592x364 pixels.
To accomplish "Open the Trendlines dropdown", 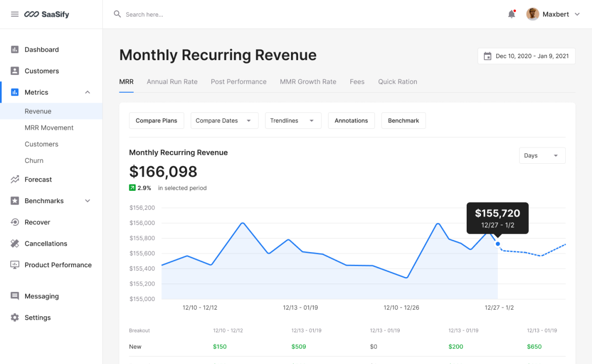I will pyautogui.click(x=293, y=121).
